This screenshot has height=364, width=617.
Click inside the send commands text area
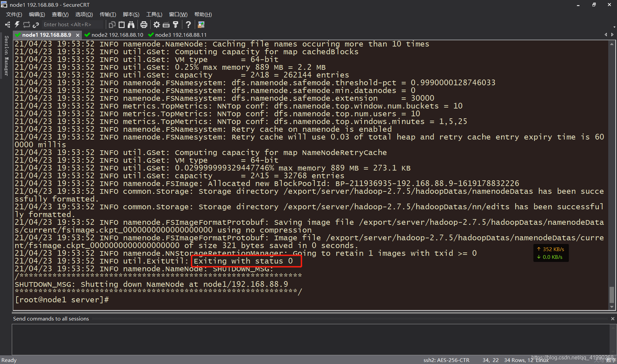tap(310, 339)
